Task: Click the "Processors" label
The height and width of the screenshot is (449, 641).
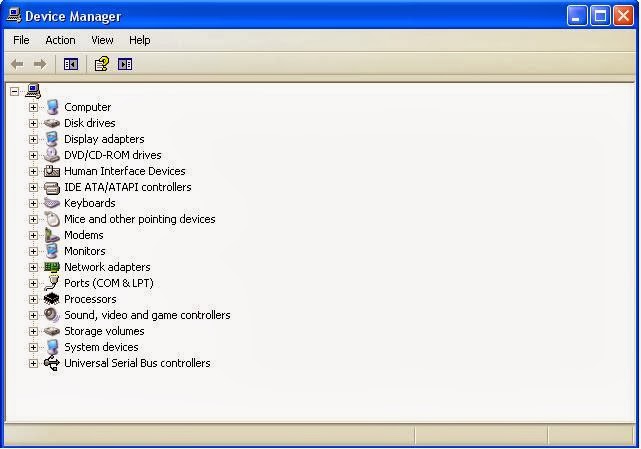Action: [x=90, y=299]
